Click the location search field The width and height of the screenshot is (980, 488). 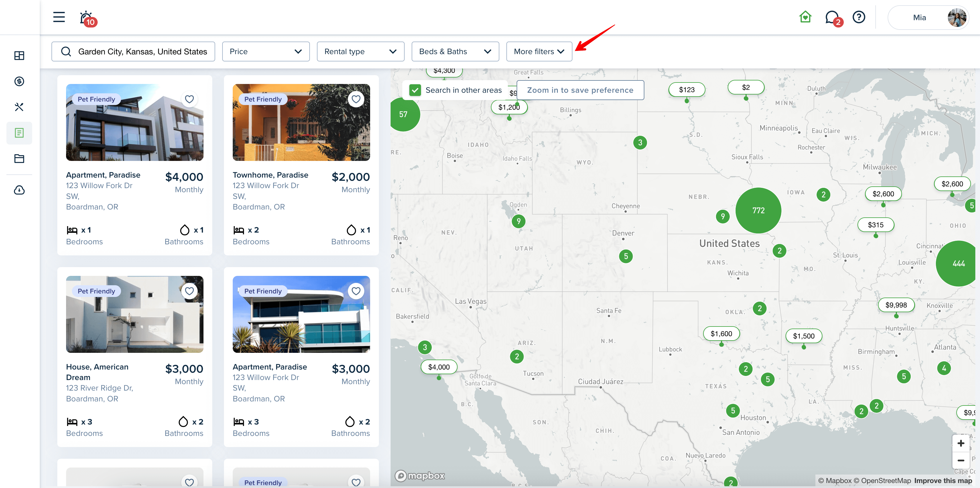point(133,51)
